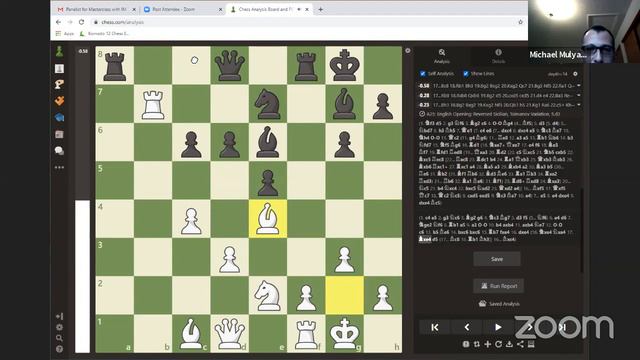This screenshot has height=360, width=640.
Task: Open the blue Today sidebar icon
Action: tap(60, 118)
